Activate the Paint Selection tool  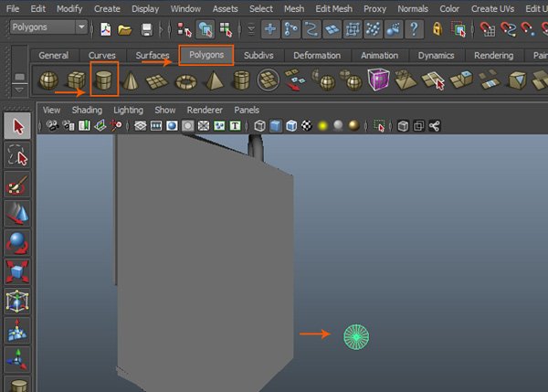pyautogui.click(x=17, y=185)
